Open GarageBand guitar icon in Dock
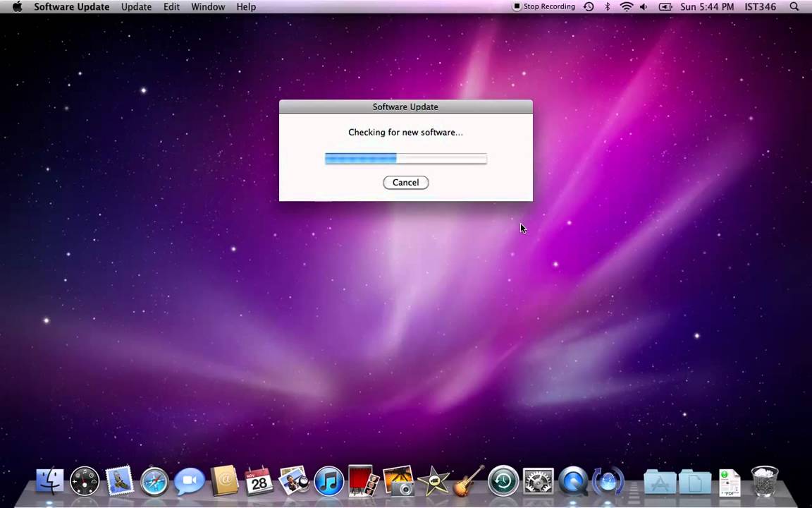812x508 pixels. [469, 480]
